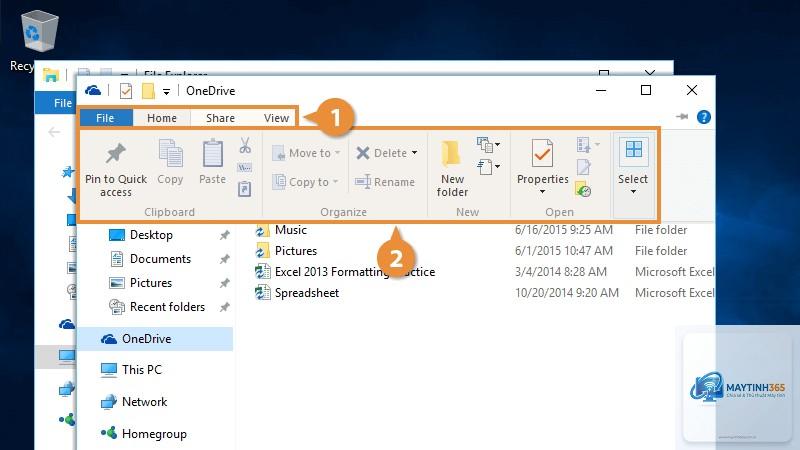800x450 pixels.
Task: Click the Delete button in Organize
Action: point(382,153)
